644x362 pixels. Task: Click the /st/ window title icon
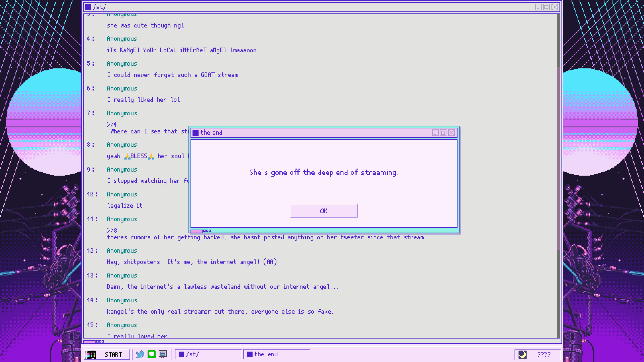88,7
